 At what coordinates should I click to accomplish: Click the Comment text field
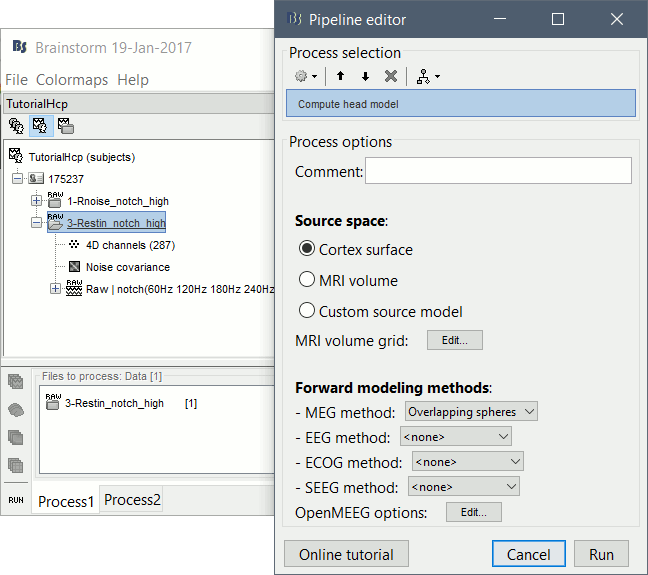tap(498, 171)
